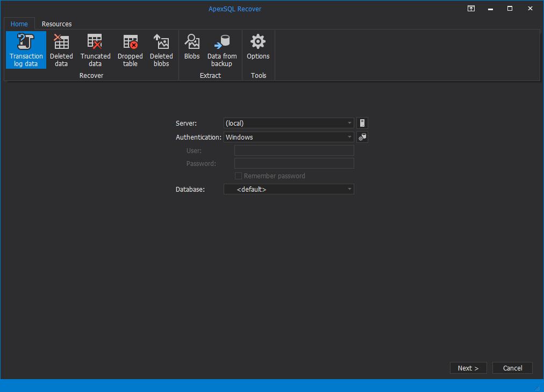Click server browse icon beside Server field
The height and width of the screenshot is (392, 544).
pos(362,123)
